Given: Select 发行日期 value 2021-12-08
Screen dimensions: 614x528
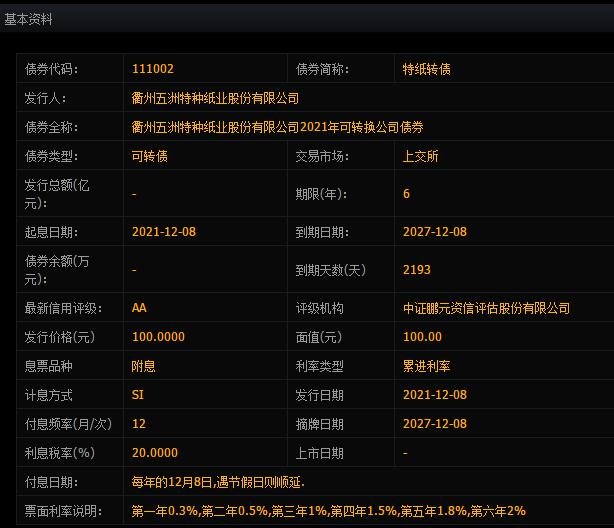Looking at the screenshot, I should [x=435, y=394].
